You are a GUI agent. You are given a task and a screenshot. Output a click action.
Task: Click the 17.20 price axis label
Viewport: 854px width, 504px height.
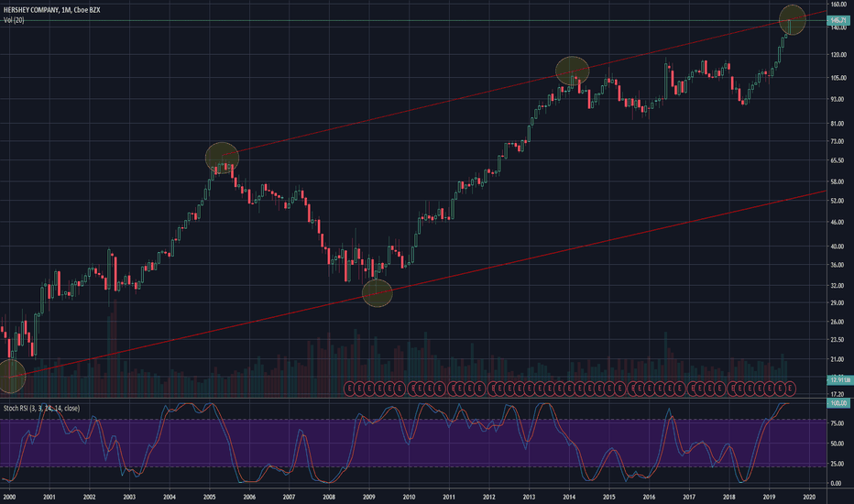click(838, 394)
